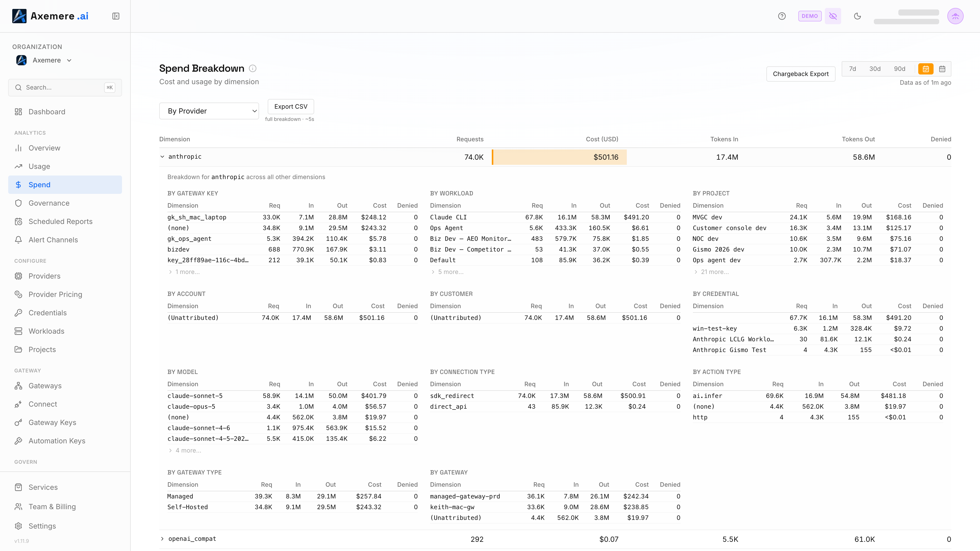Image resolution: width=980 pixels, height=551 pixels.
Task: Click the info icon beside Spend Breakdown
Action: (x=253, y=68)
